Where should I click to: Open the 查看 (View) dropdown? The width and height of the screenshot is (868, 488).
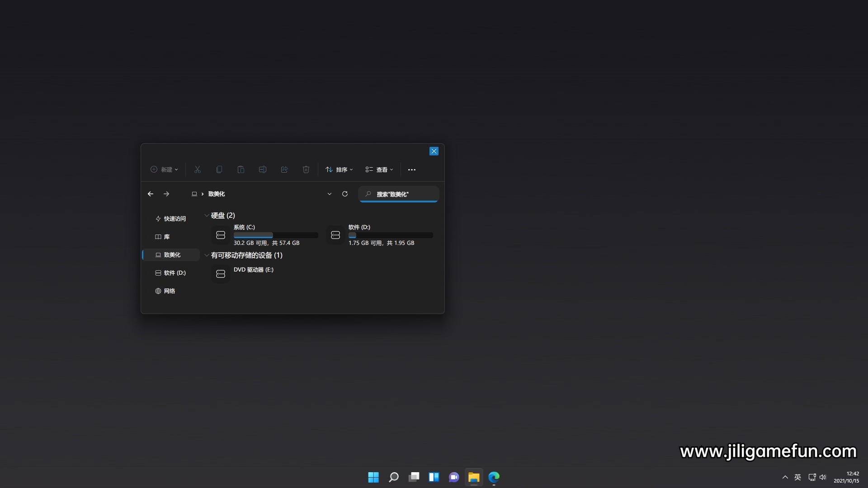click(379, 169)
